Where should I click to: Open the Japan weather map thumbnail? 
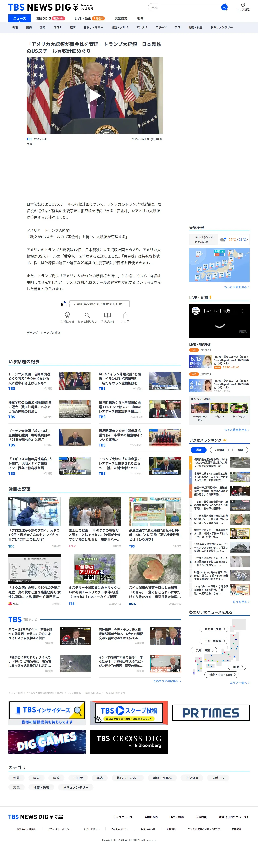click(219, 265)
